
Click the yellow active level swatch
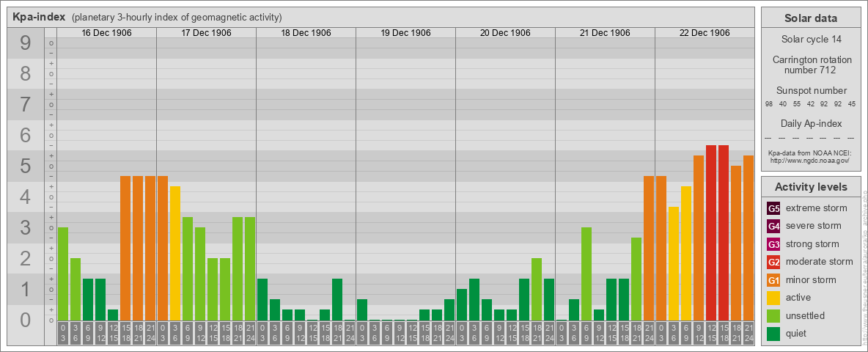click(773, 298)
